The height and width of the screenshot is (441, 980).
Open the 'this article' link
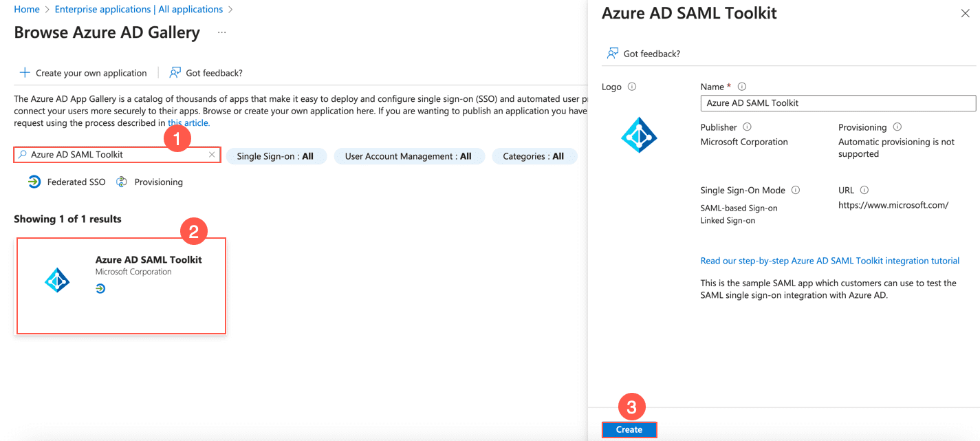pyautogui.click(x=188, y=123)
